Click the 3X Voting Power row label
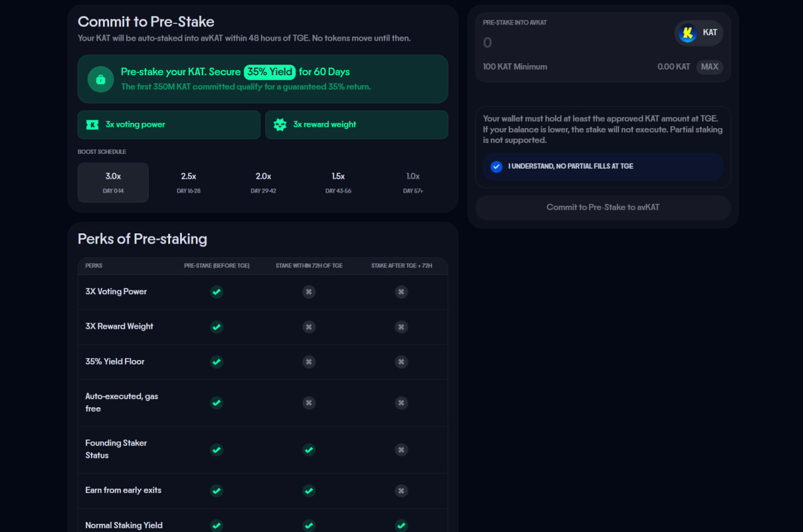The width and height of the screenshot is (803, 532). (x=116, y=292)
